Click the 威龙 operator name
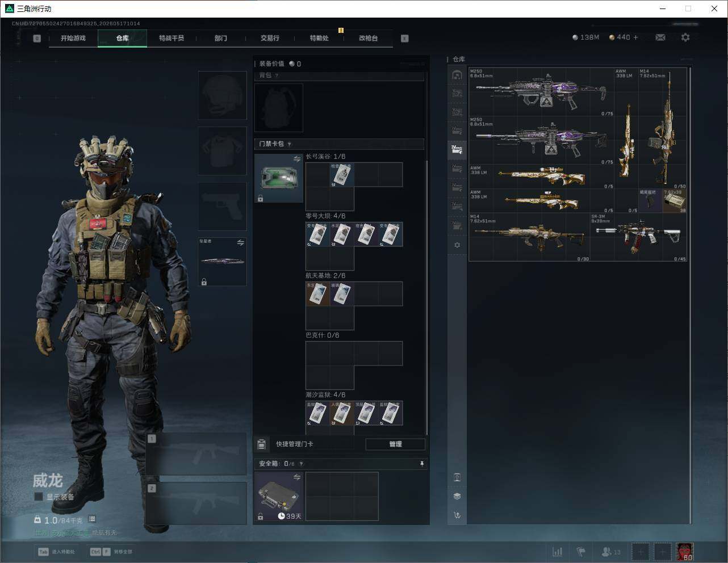The image size is (728, 563). (48, 481)
